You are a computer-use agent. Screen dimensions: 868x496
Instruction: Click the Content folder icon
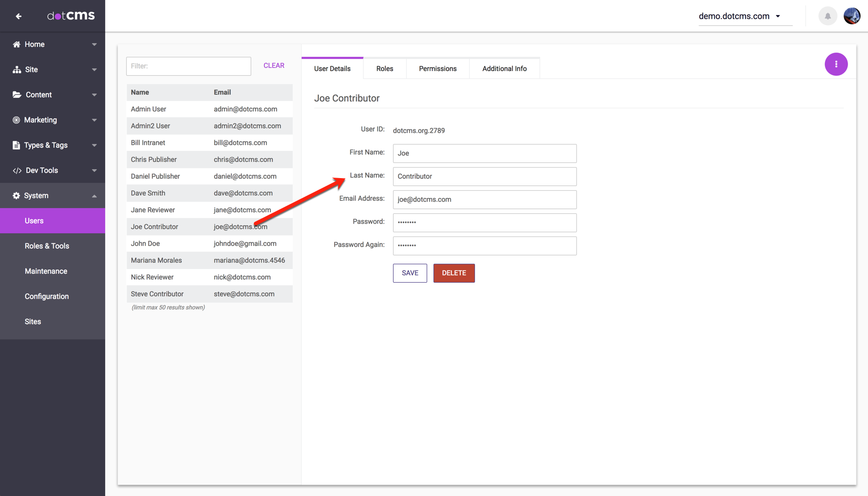pyautogui.click(x=17, y=95)
